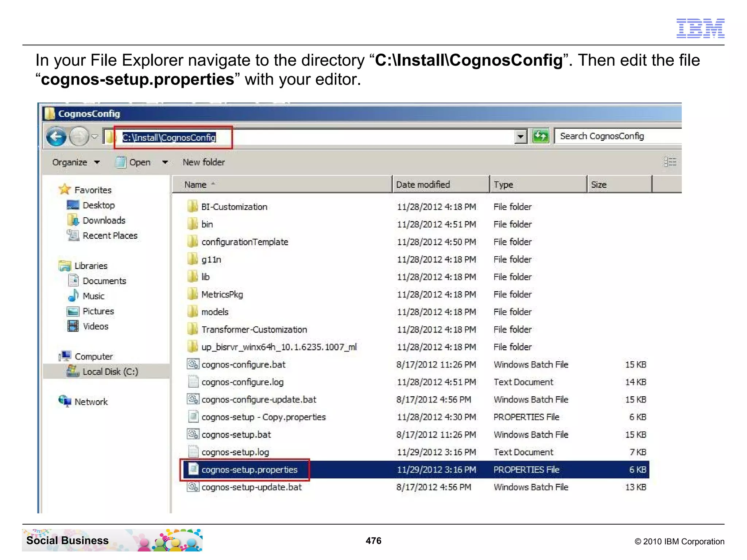Click the cognos-setup.bat gear file icon
Image resolution: width=747 pixels, height=560 pixels.
point(193,434)
